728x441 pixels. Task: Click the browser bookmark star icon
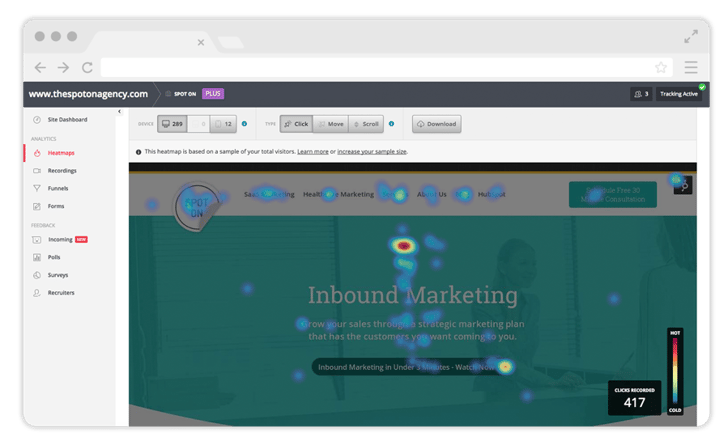click(661, 68)
